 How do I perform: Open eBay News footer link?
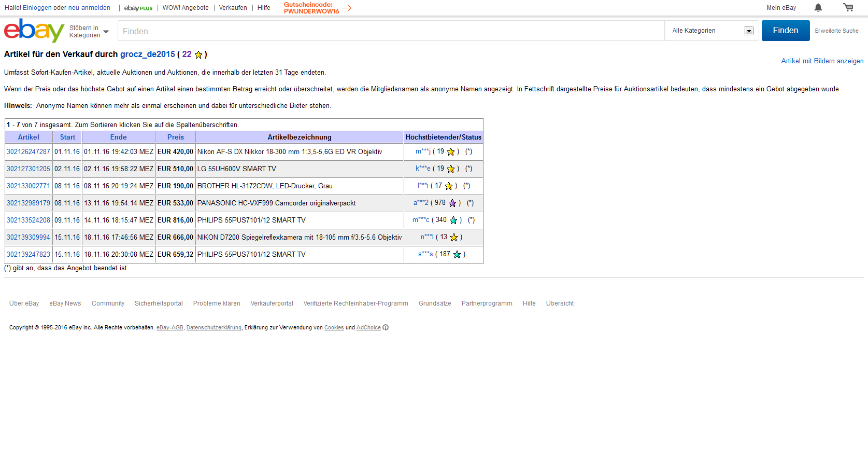(65, 303)
